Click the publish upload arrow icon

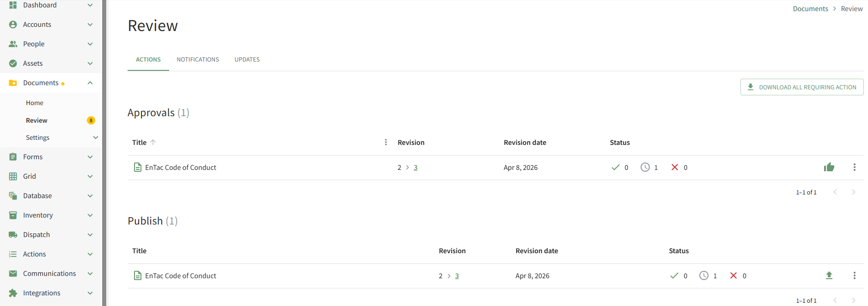(x=829, y=275)
